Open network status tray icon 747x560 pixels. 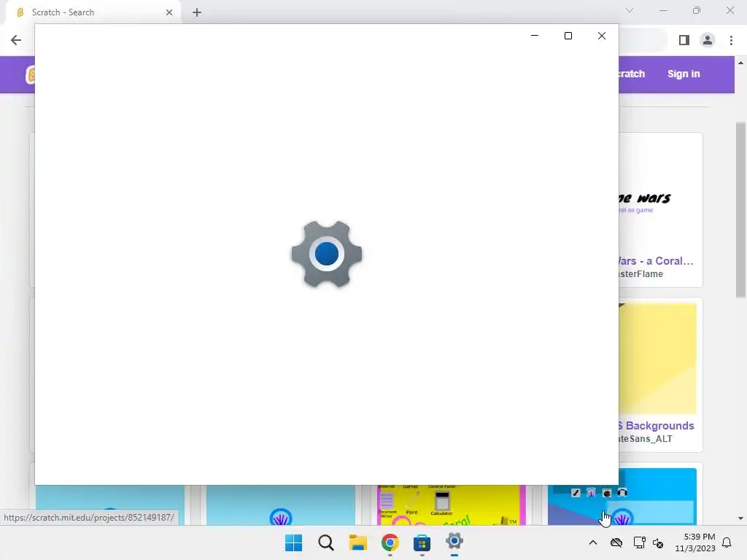(639, 542)
